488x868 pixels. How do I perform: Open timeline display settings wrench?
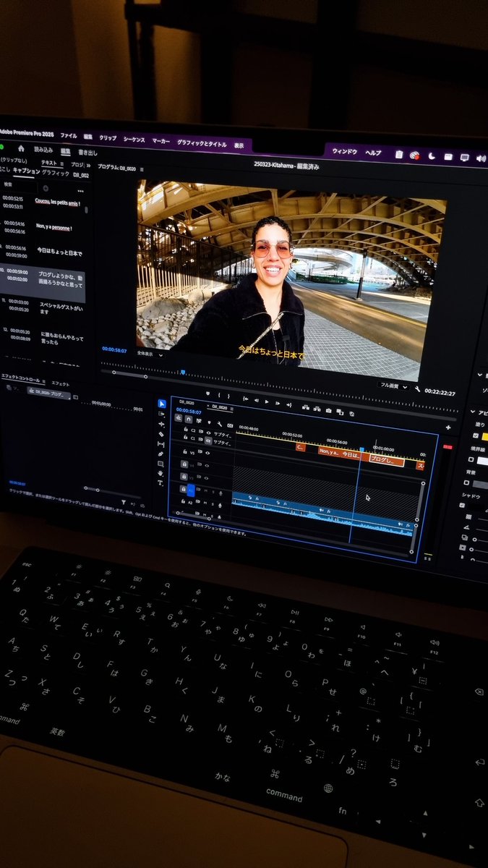tap(219, 424)
